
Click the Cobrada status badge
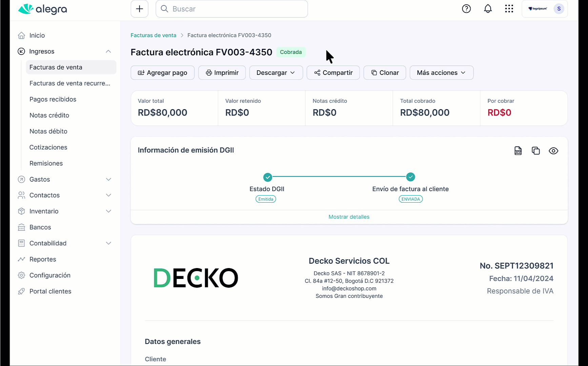291,52
